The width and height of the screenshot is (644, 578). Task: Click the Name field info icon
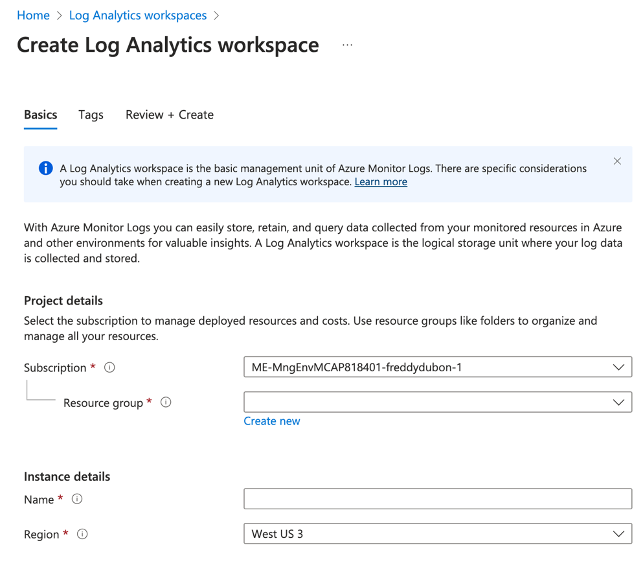(77, 499)
